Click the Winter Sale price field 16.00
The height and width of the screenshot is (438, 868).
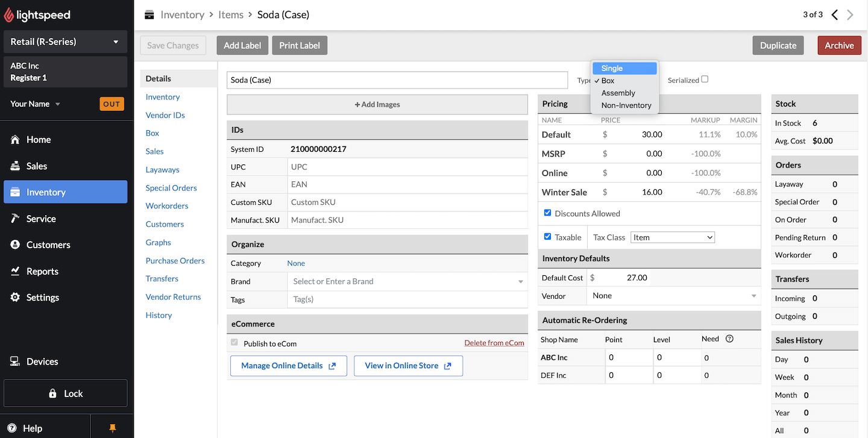(x=637, y=192)
